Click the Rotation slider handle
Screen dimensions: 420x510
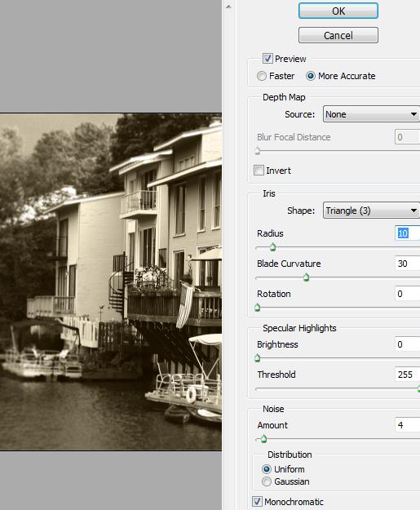point(258,308)
